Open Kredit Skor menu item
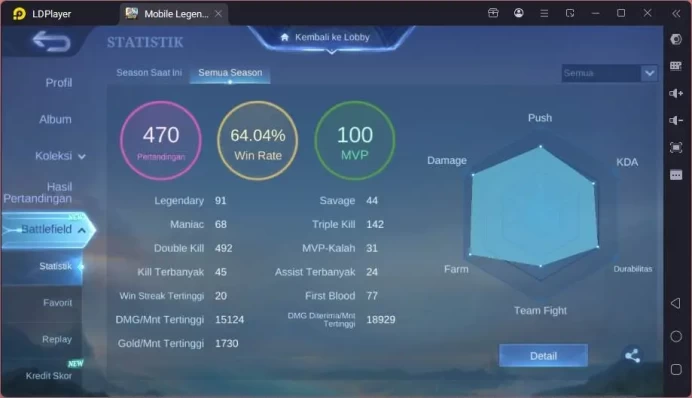Viewport: 692px width, 398px height. tap(49, 376)
